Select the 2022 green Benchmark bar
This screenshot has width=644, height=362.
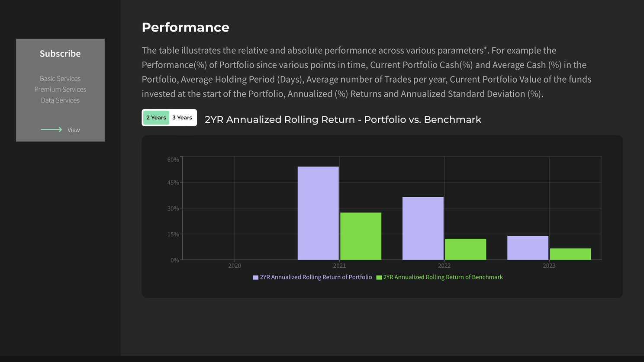(x=465, y=249)
